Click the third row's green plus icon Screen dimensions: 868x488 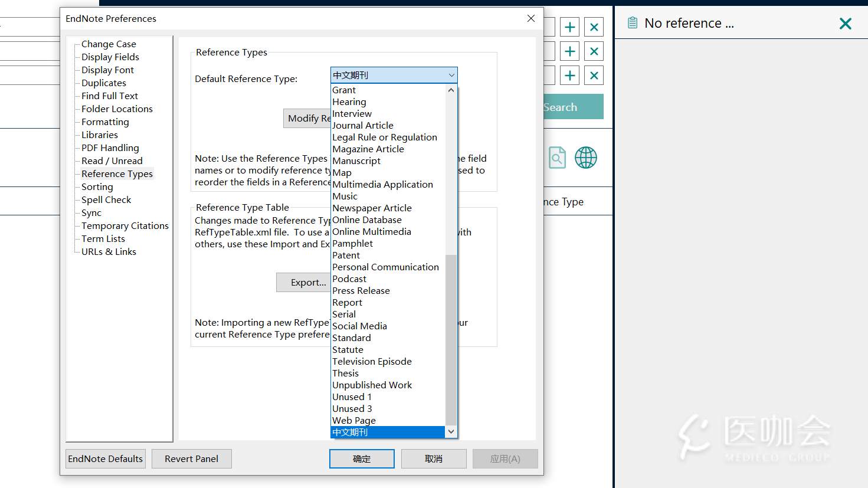click(x=570, y=76)
